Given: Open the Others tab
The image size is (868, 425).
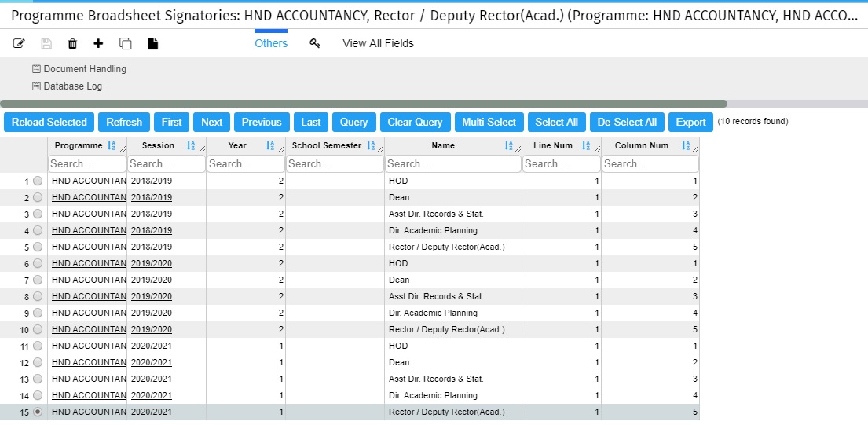Looking at the screenshot, I should [x=271, y=43].
